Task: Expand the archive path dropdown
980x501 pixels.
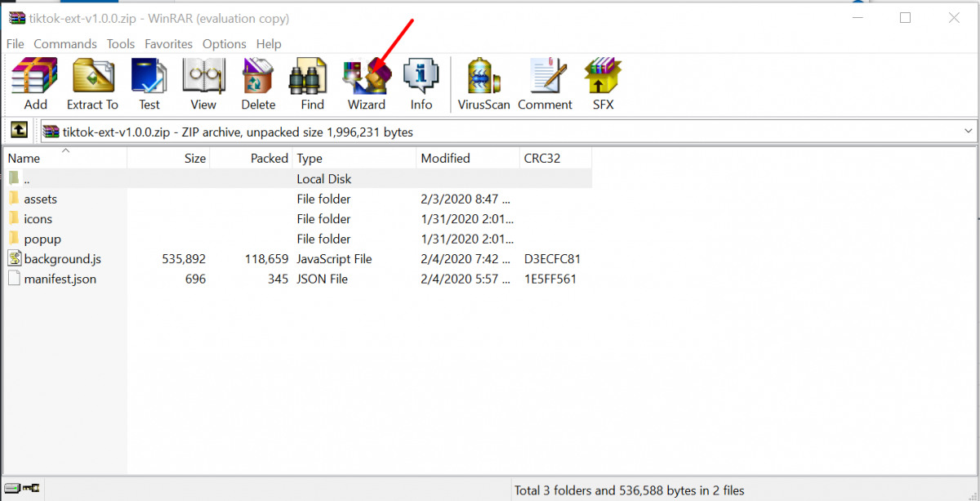Action: 969,131
